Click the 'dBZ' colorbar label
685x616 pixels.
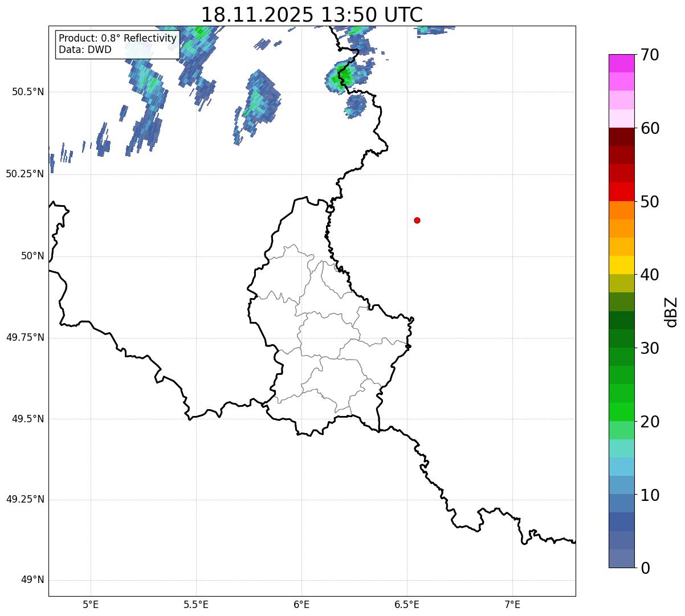tap(671, 311)
